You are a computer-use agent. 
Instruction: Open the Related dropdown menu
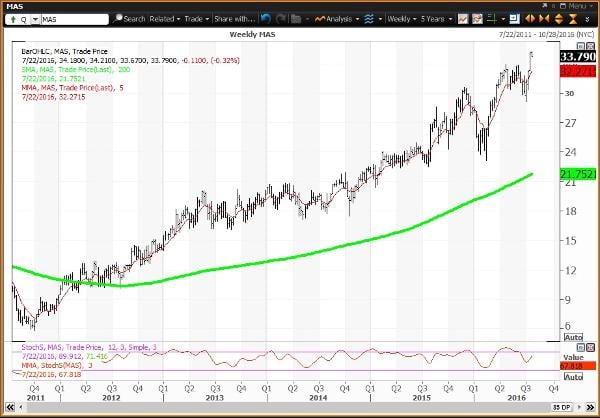[162, 19]
